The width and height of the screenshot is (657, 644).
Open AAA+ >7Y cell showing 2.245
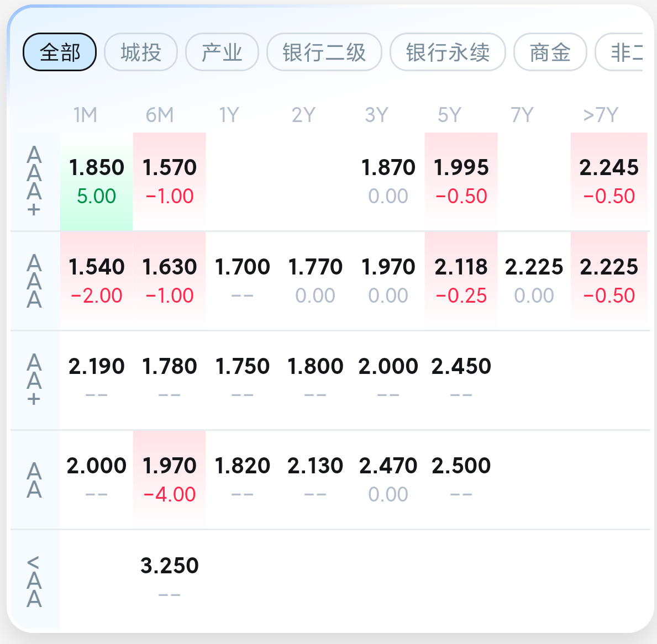[x=609, y=181]
